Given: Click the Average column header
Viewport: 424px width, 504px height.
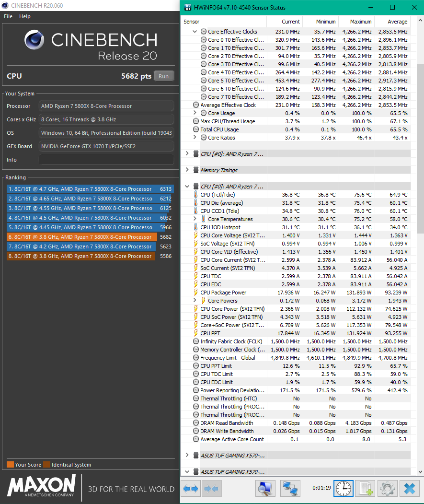Looking at the screenshot, I should [x=393, y=22].
